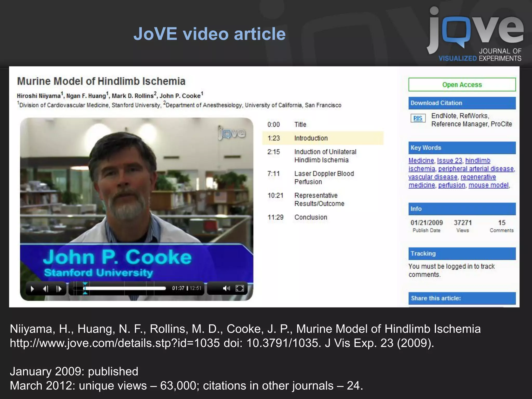The height and width of the screenshot is (399, 532).
Task: Step the video back one frame
Action: (x=46, y=289)
